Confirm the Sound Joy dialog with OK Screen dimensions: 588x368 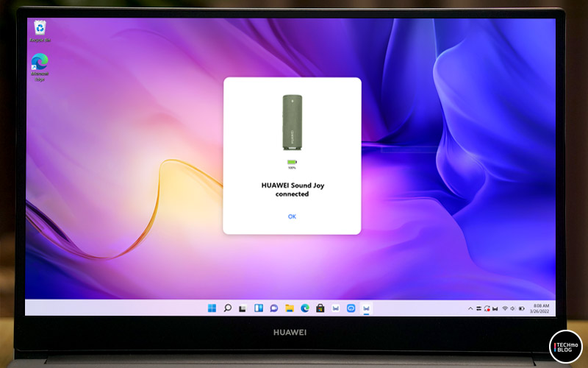click(x=292, y=216)
